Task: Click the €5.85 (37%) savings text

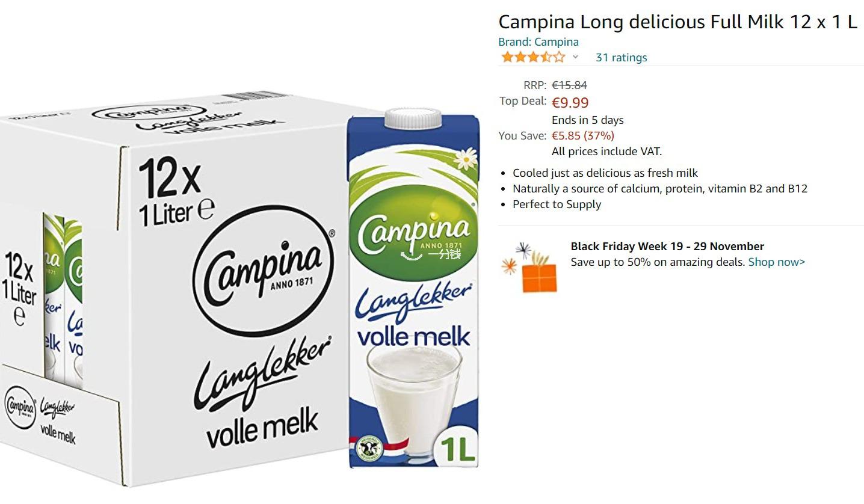Action: (582, 136)
